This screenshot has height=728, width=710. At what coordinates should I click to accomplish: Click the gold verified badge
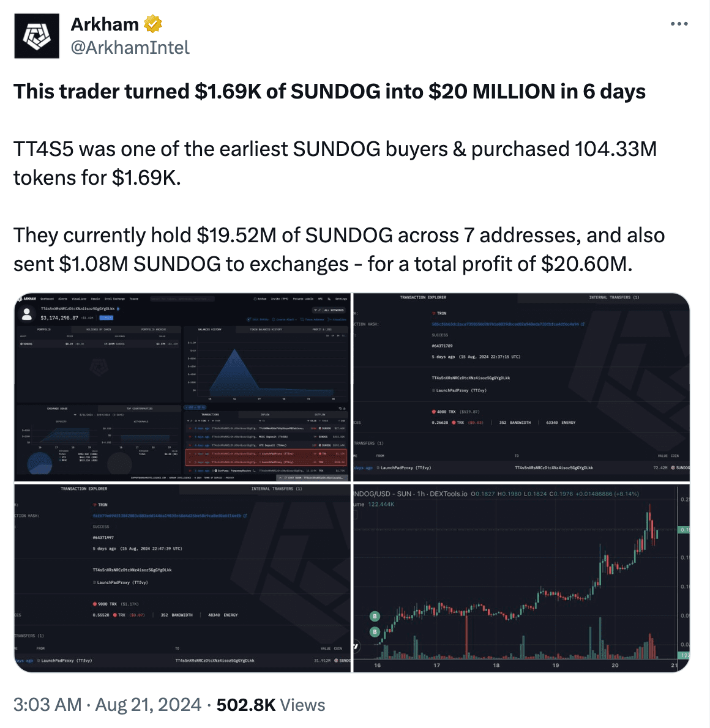[x=153, y=24]
